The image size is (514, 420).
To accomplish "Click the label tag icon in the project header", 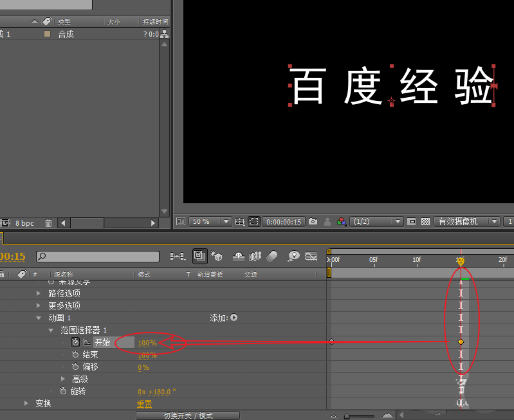I will [x=47, y=21].
